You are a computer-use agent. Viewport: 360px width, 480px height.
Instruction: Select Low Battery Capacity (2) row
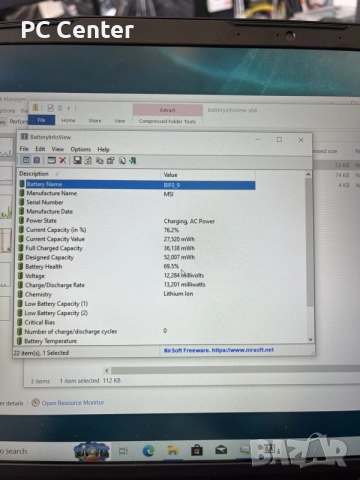136,313
